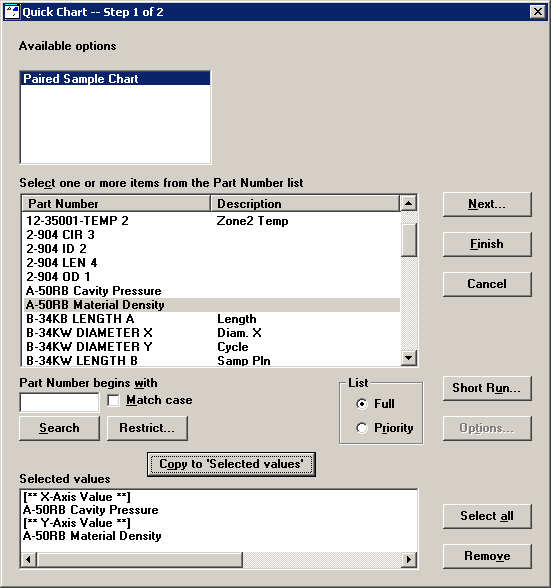Select B-34KW DIAMETER X in list
This screenshot has height=588, width=551.
[x=212, y=333]
